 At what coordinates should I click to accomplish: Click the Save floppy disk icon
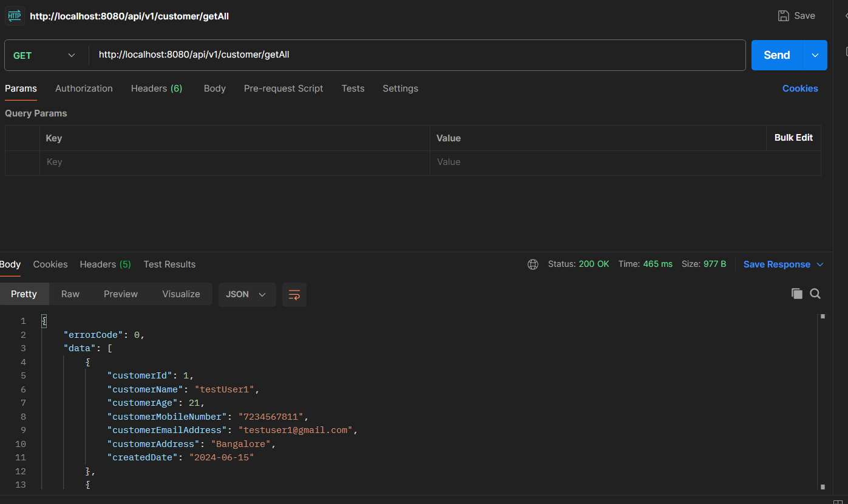pos(784,16)
